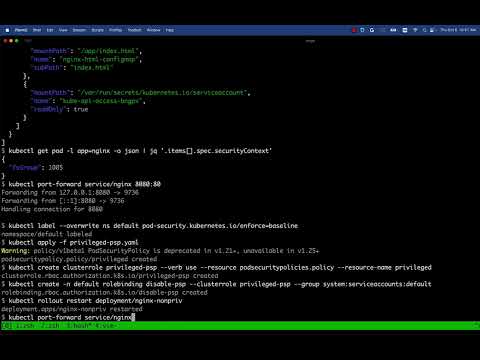Select the tmux 2:zsh window in status bar
480x360 pixels.
(50, 326)
